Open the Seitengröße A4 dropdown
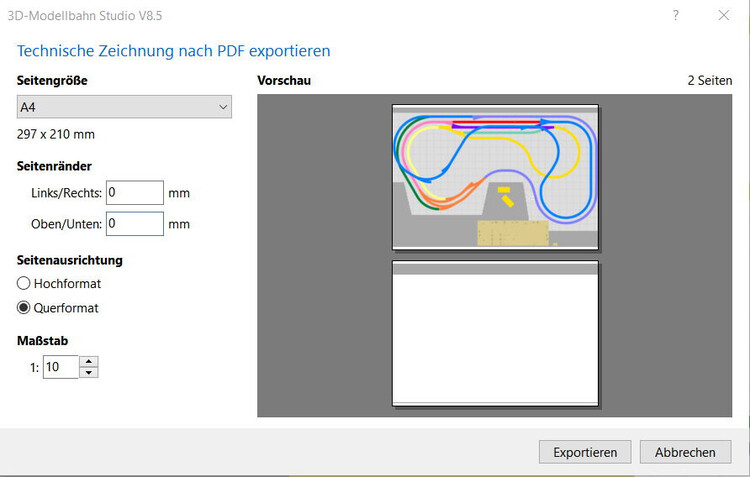750x477 pixels. click(124, 107)
